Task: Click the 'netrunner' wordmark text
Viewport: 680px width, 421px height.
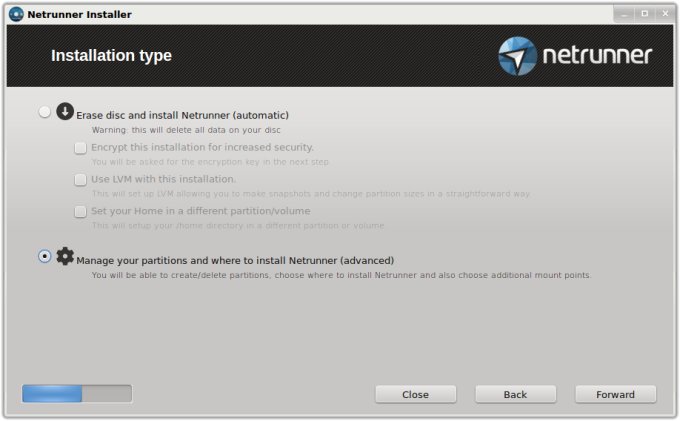Action: [598, 55]
